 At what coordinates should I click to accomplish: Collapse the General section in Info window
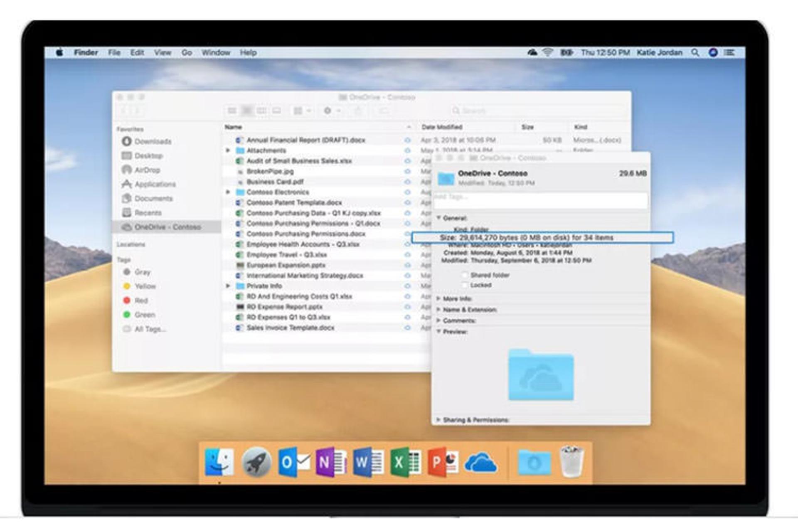438,218
